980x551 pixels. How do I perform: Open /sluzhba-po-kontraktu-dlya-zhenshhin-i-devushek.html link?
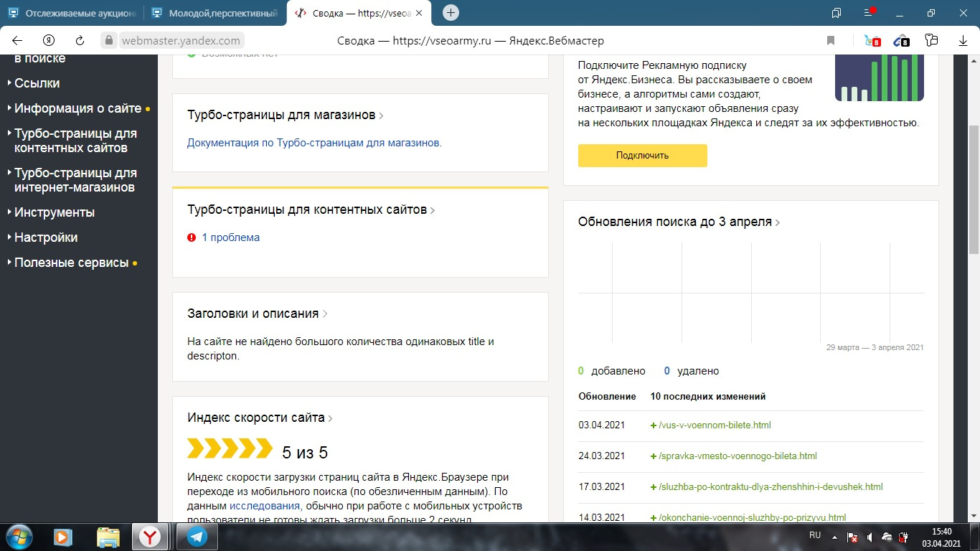coord(771,487)
